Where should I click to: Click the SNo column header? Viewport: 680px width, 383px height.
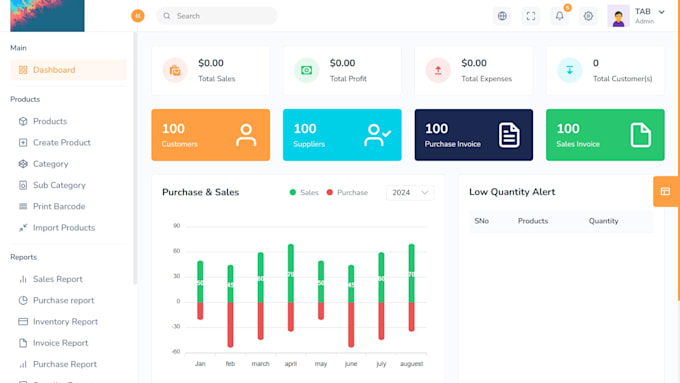481,221
